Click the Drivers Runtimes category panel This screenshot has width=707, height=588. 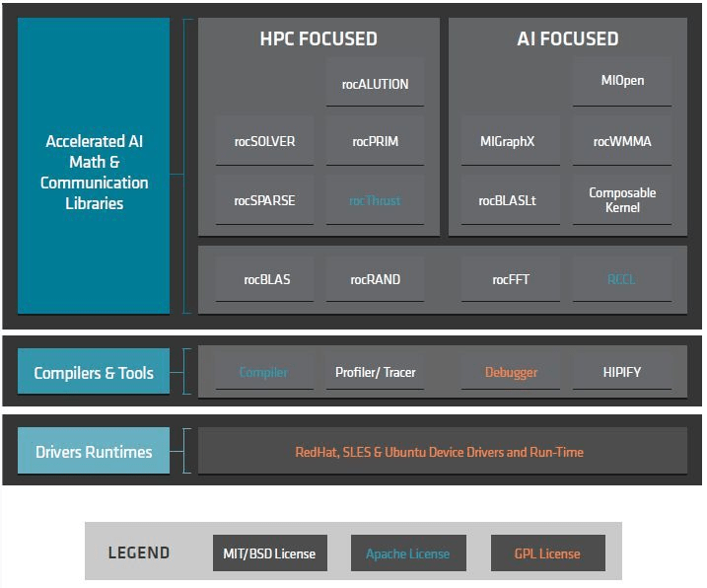pos(94,451)
